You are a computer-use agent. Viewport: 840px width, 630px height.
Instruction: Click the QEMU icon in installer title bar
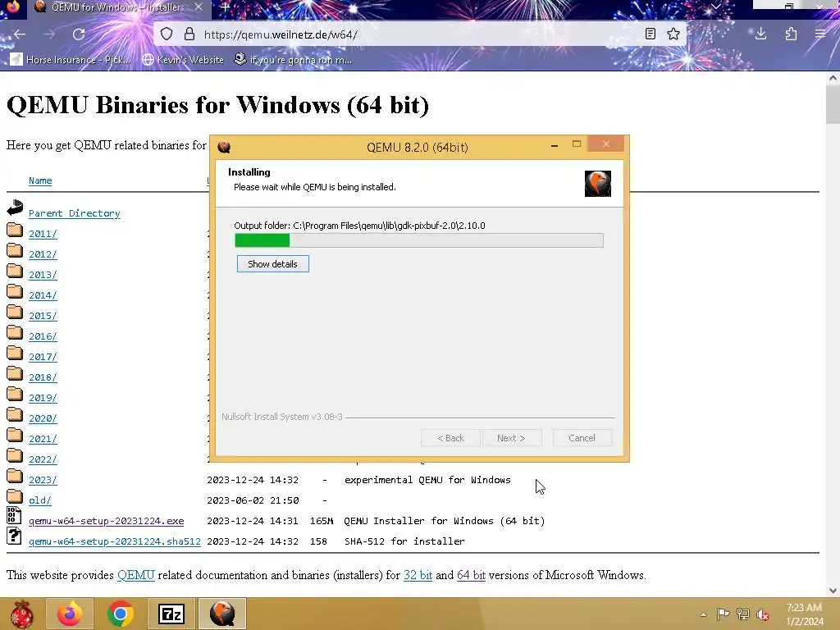224,147
